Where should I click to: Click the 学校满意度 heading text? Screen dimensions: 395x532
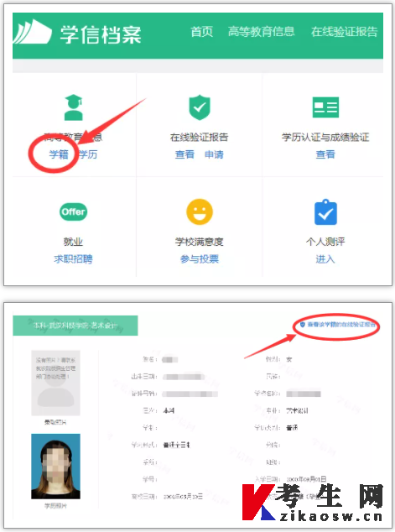pyautogui.click(x=200, y=242)
